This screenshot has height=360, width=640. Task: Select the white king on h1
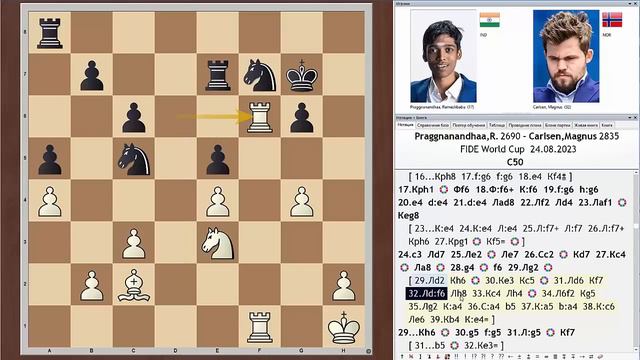[x=344, y=327]
